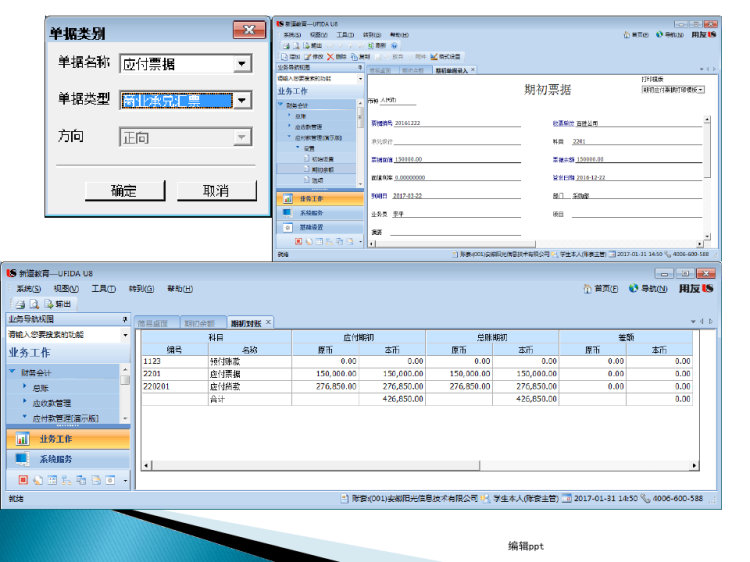Click table cell 1123 in 期初对账

tap(175, 361)
